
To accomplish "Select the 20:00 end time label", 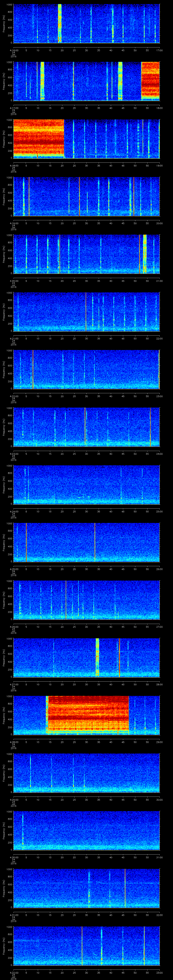I will tap(160, 223).
